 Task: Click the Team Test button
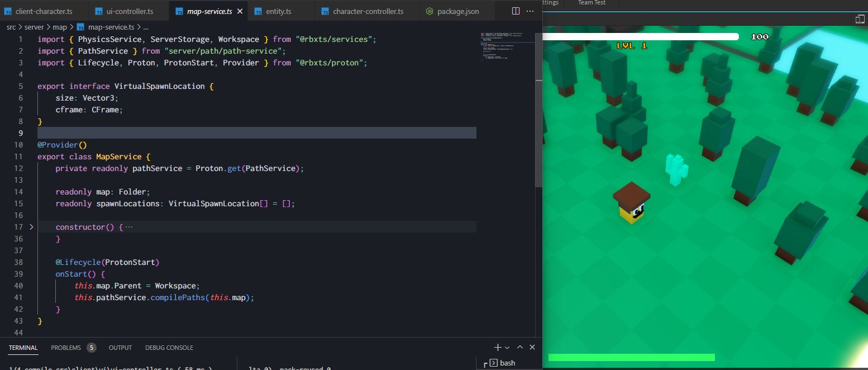pyautogui.click(x=591, y=3)
